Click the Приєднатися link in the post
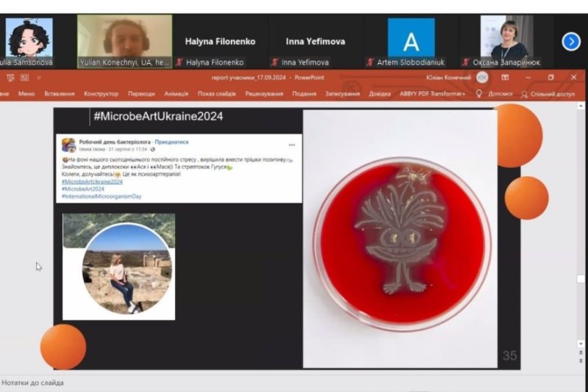 (172, 142)
